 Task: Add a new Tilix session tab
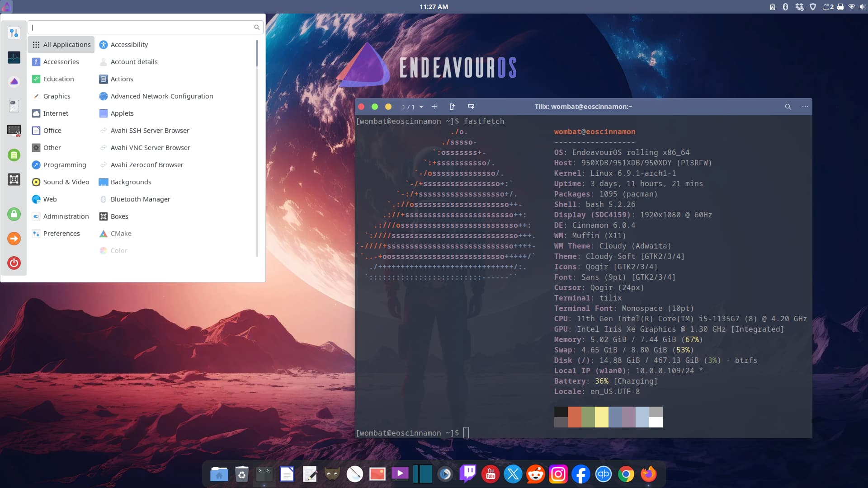click(x=434, y=107)
